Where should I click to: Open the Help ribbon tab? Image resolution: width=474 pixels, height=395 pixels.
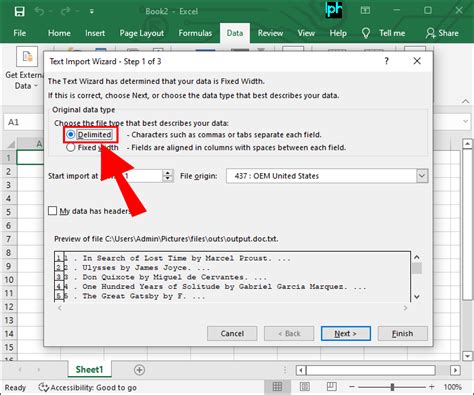pyautogui.click(x=338, y=33)
